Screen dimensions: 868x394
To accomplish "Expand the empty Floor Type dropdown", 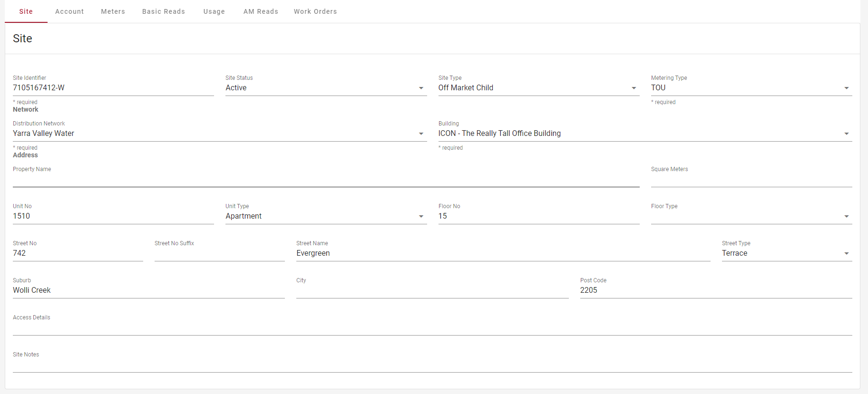I will [x=751, y=216].
